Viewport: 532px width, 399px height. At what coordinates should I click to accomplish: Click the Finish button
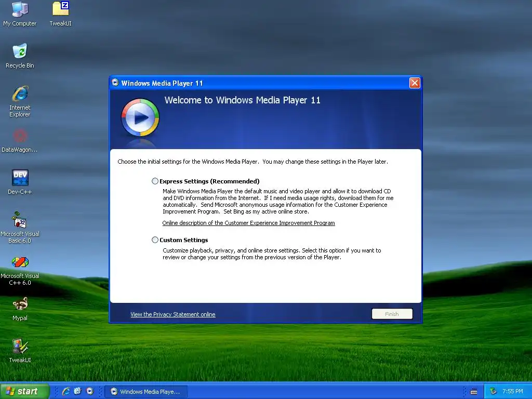click(x=392, y=314)
